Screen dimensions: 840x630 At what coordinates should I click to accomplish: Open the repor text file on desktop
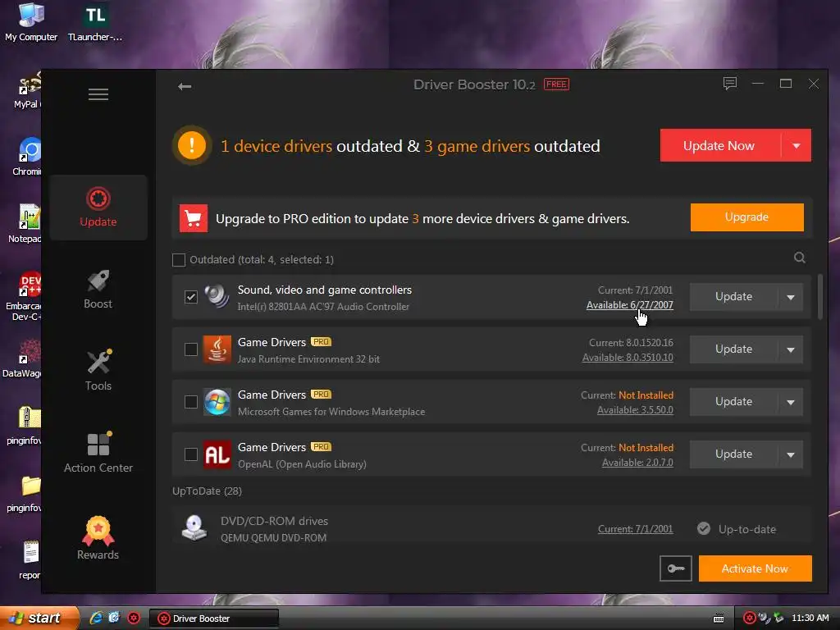click(30, 559)
